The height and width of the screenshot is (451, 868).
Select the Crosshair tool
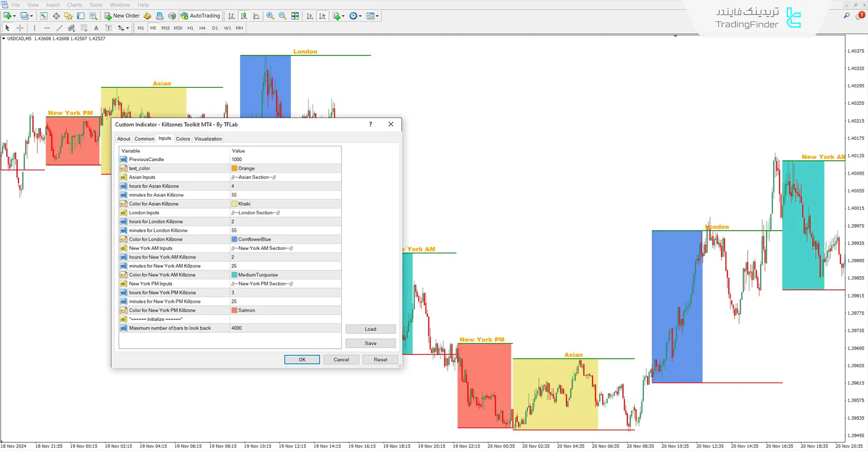coord(20,28)
